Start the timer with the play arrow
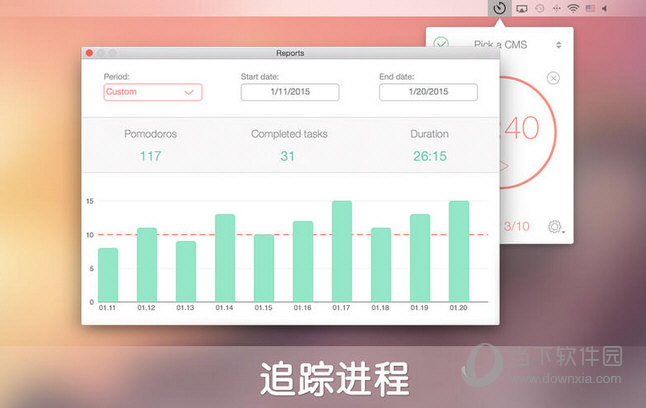Screen dimensions: 646x408 (504, 166)
